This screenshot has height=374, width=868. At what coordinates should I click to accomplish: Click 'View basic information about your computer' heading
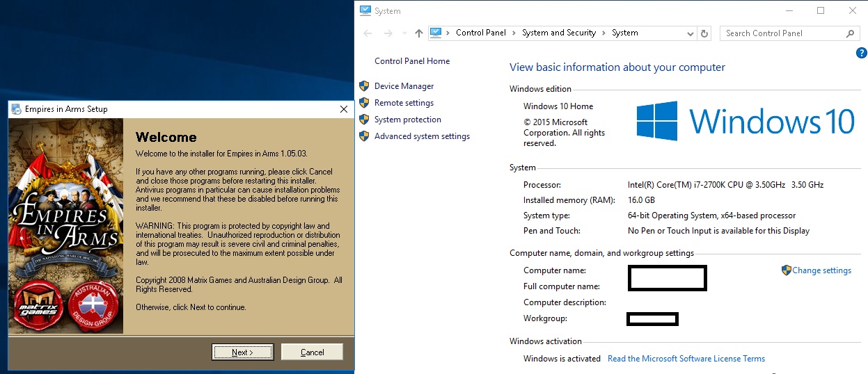point(617,67)
